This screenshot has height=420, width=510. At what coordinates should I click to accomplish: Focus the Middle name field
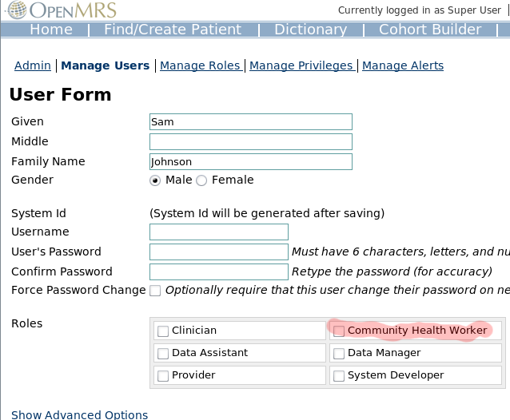click(x=251, y=141)
